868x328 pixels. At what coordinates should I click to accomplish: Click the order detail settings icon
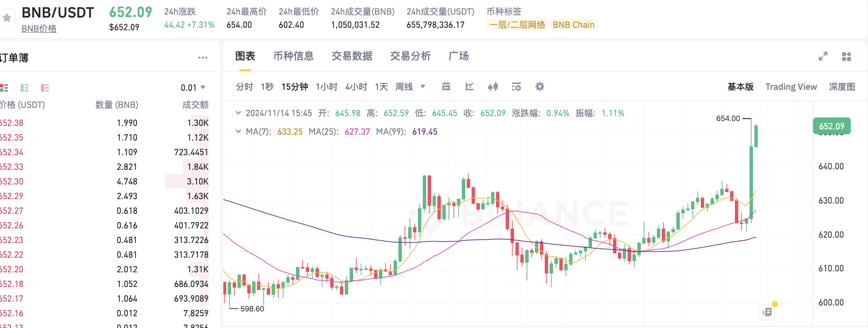[516, 86]
